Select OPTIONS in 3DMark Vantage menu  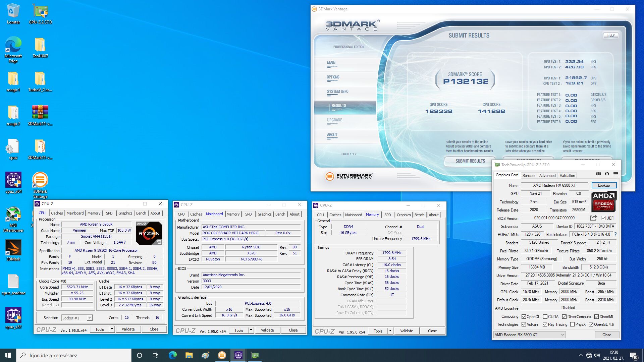pyautogui.click(x=333, y=77)
